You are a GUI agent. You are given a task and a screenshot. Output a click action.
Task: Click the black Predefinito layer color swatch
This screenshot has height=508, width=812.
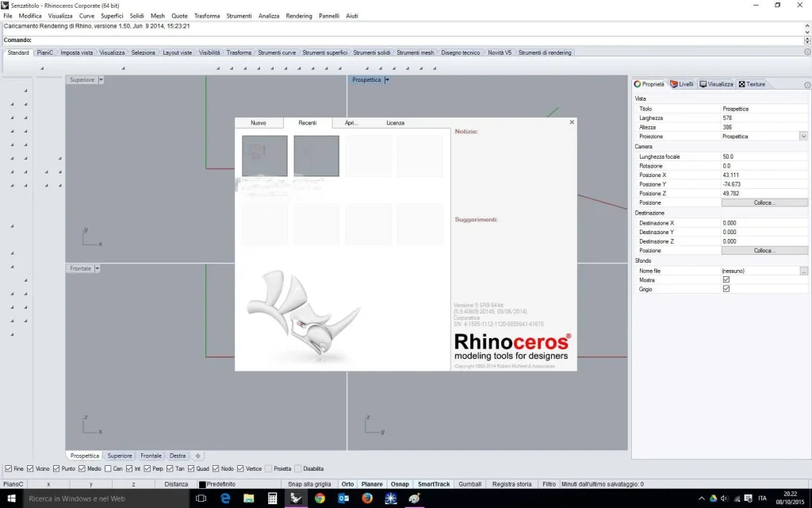[x=202, y=484]
